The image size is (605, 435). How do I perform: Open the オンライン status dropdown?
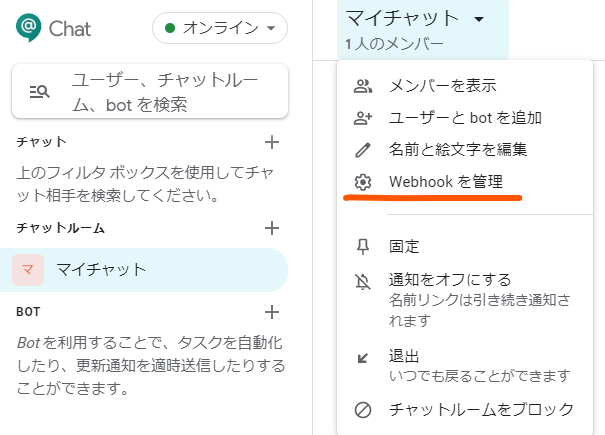tap(220, 28)
